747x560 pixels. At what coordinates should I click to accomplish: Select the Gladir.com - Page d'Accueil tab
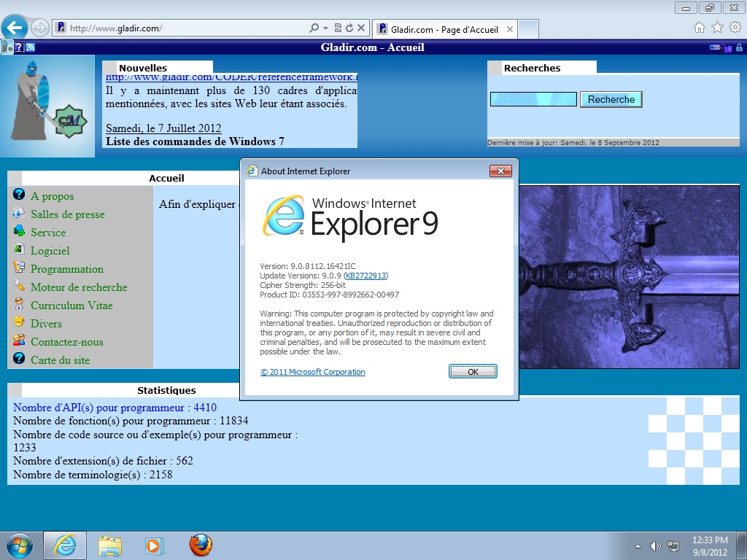tap(444, 29)
